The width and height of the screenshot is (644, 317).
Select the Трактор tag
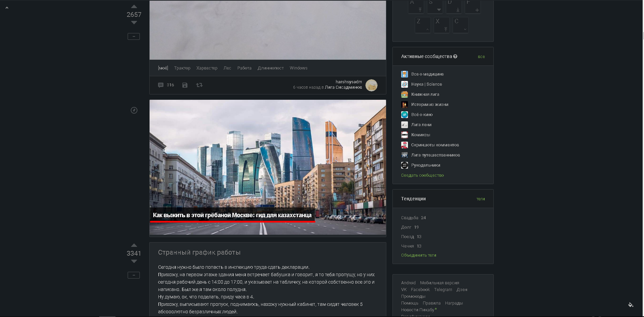tap(182, 68)
